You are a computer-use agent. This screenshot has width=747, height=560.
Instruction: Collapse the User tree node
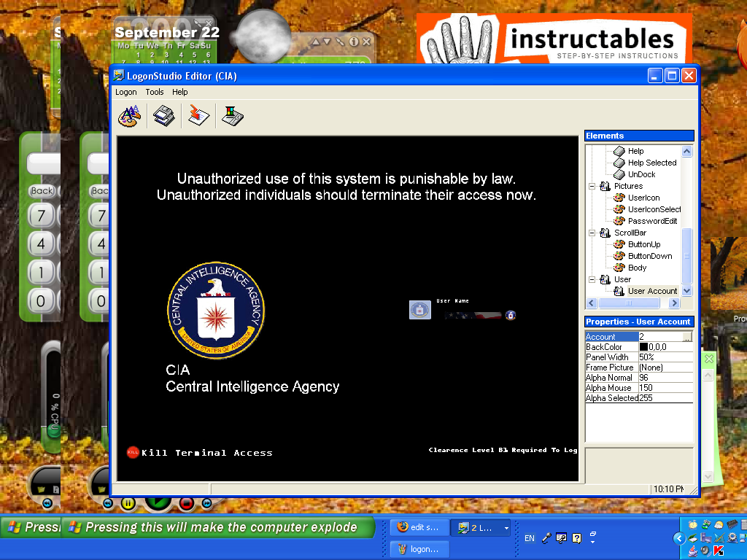pyautogui.click(x=592, y=279)
